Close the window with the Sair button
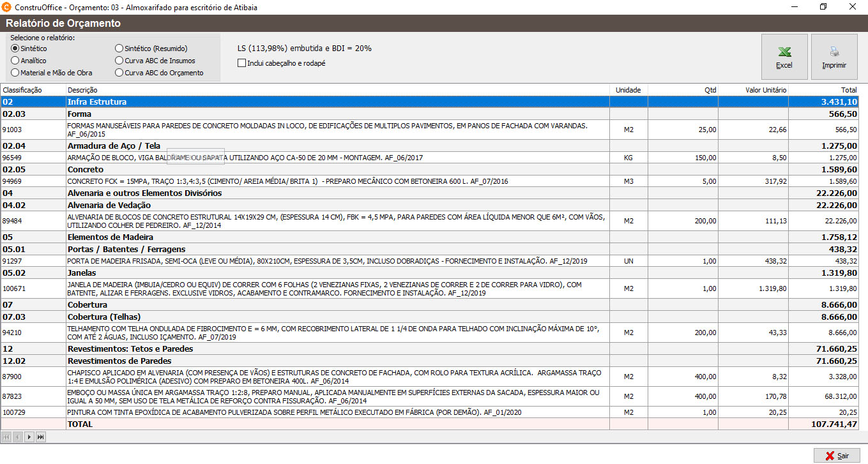The image size is (868, 464). tap(837, 456)
